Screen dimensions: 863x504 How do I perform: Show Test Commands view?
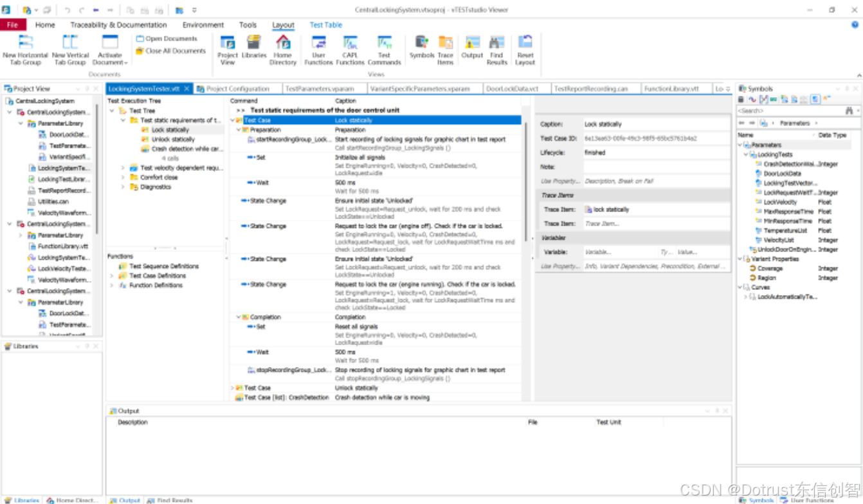[385, 50]
